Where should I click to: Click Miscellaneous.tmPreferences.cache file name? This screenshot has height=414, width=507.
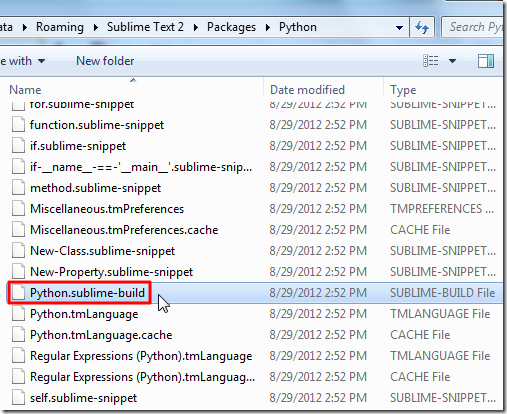(x=124, y=230)
